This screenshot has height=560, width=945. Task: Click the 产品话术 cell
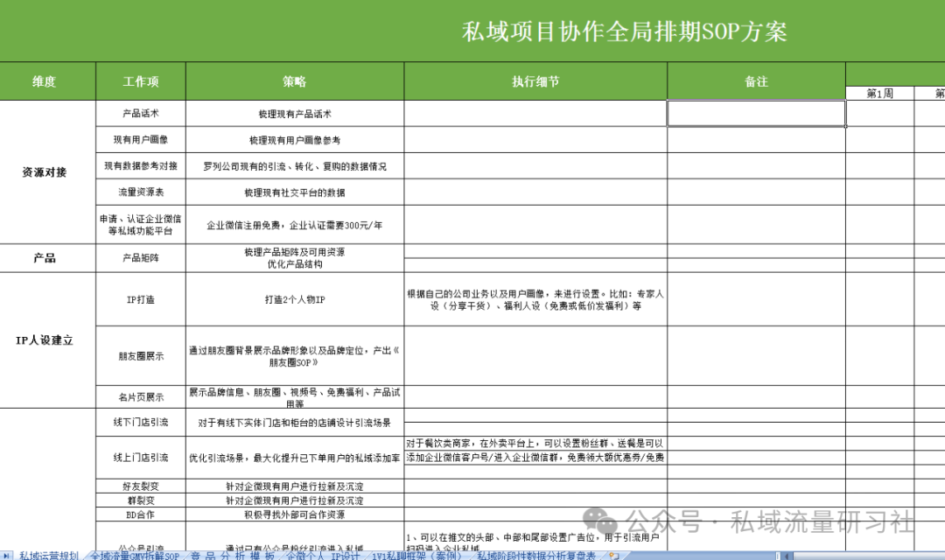pos(141,114)
